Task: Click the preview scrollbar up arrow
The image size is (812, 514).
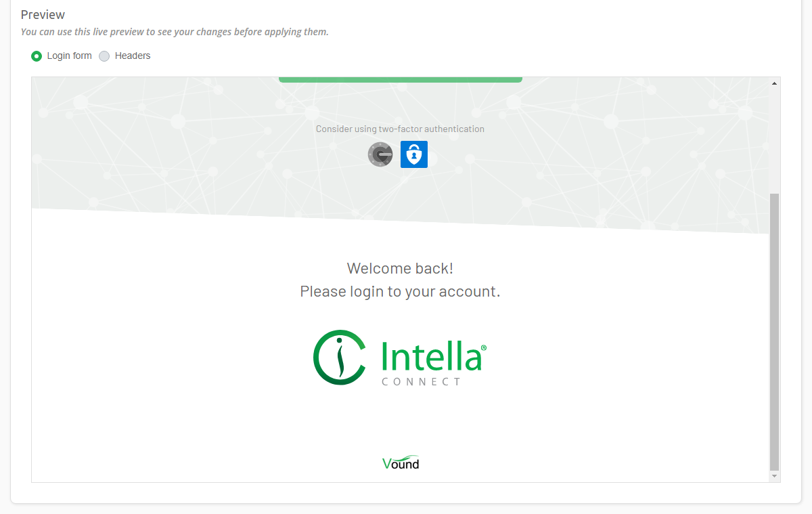Action: click(x=773, y=82)
